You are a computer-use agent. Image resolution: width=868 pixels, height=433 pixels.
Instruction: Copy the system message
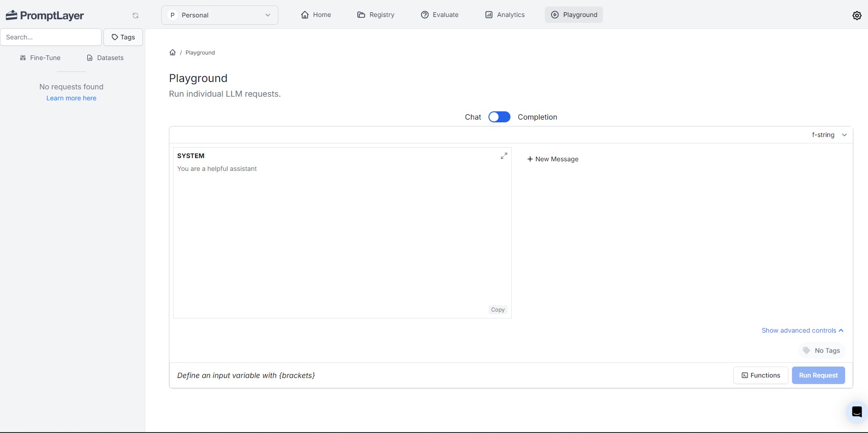498,310
